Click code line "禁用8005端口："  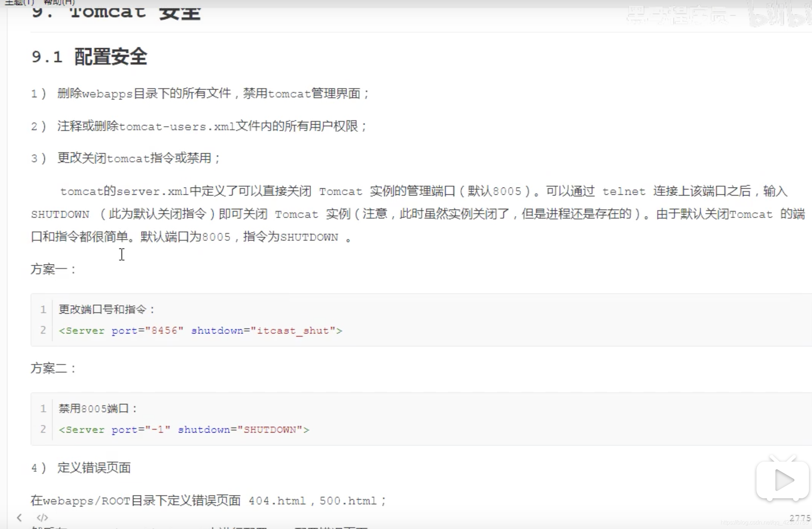point(98,409)
